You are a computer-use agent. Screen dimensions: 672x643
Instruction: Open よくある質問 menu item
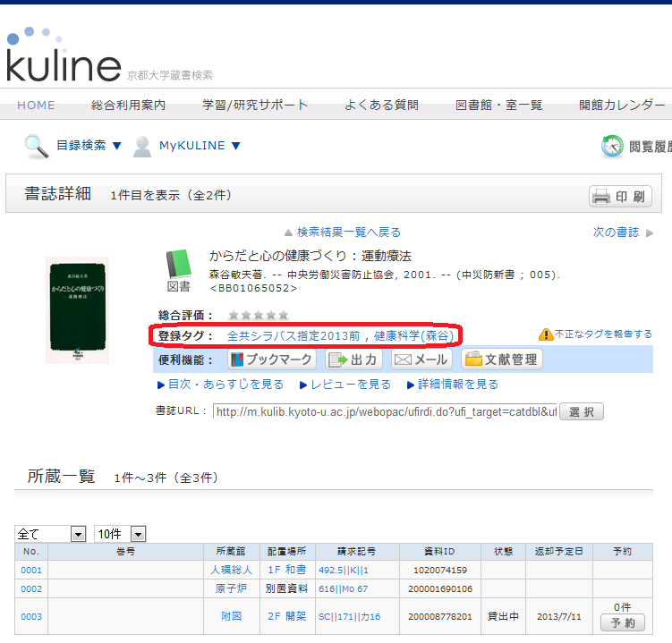pyautogui.click(x=381, y=105)
